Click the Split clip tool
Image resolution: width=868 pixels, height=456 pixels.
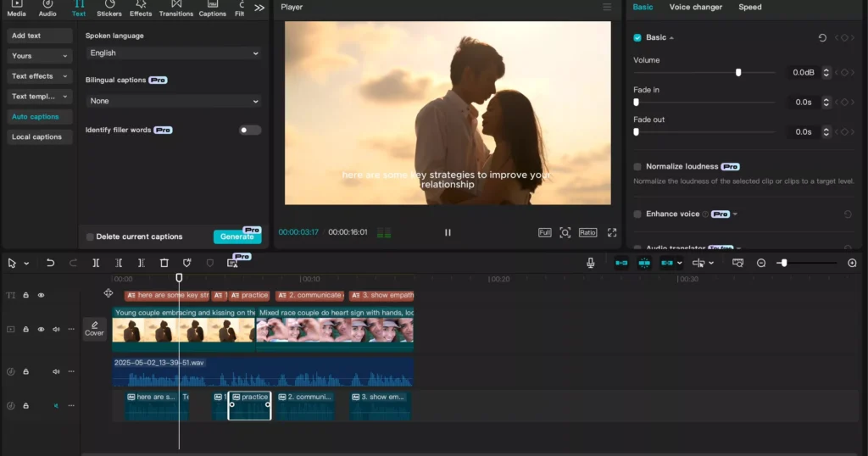pyautogui.click(x=96, y=263)
